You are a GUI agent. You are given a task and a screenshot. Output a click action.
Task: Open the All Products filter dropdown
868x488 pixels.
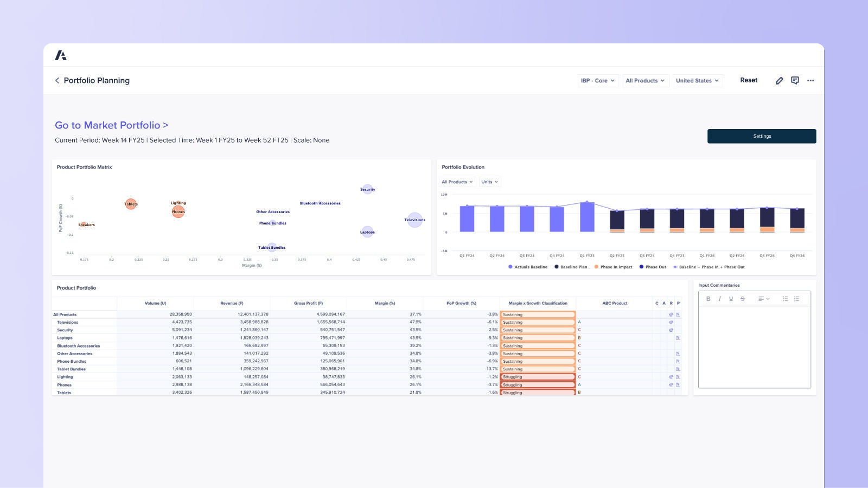point(646,80)
